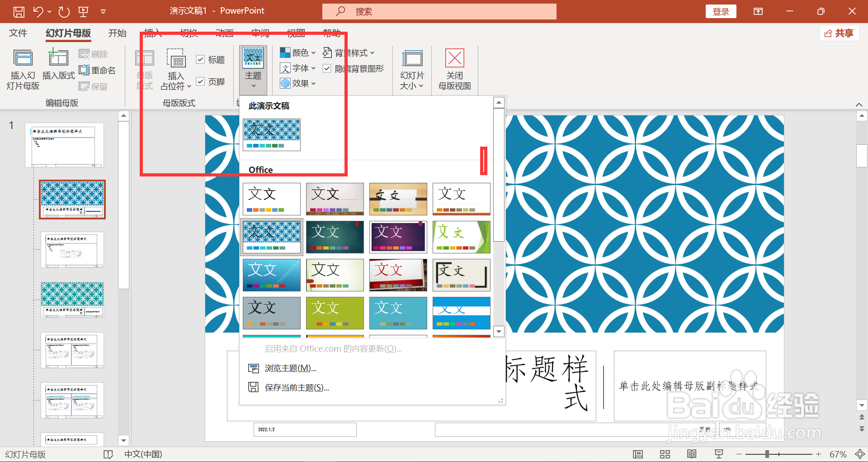Click theme gallery scroll down arrow
Image resolution: width=868 pixels, height=462 pixels.
pos(499,332)
